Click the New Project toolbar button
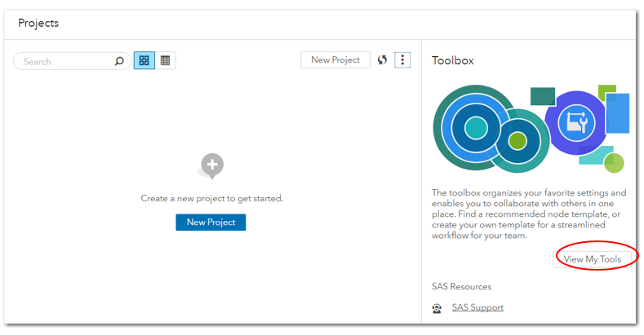The height and width of the screenshot is (335, 644). pos(335,60)
